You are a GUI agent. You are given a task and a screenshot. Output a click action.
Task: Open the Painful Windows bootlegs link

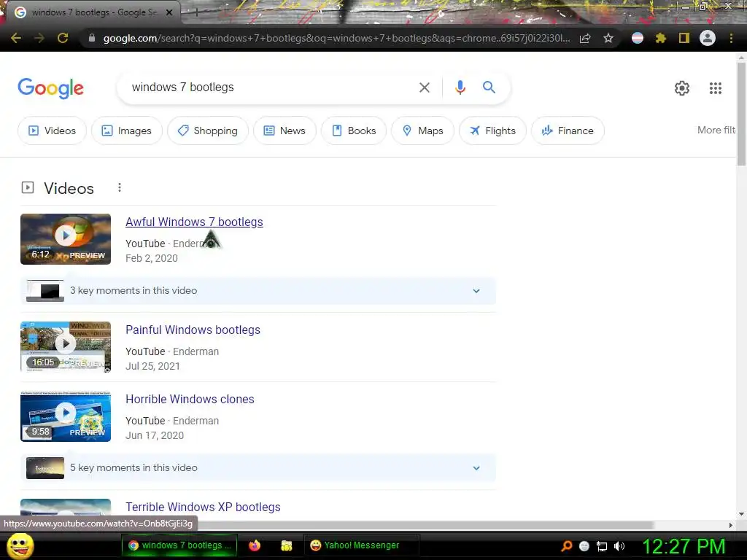(x=193, y=330)
